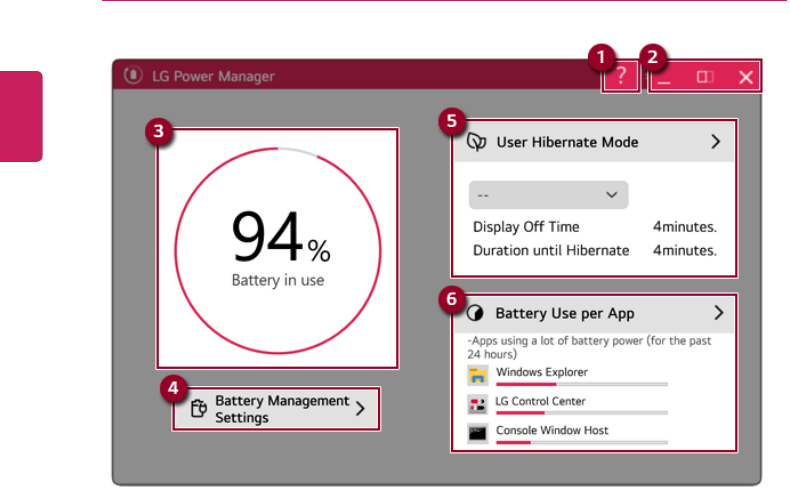Click the battery gear icon in Battery Management Settings
Image resolution: width=790 pixels, height=498 pixels.
pos(198,409)
